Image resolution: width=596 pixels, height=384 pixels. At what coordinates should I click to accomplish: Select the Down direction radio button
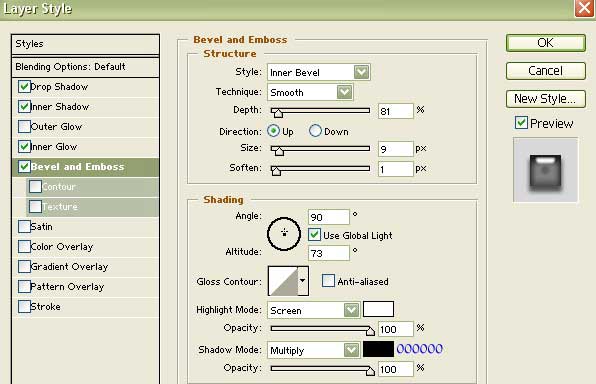point(315,131)
